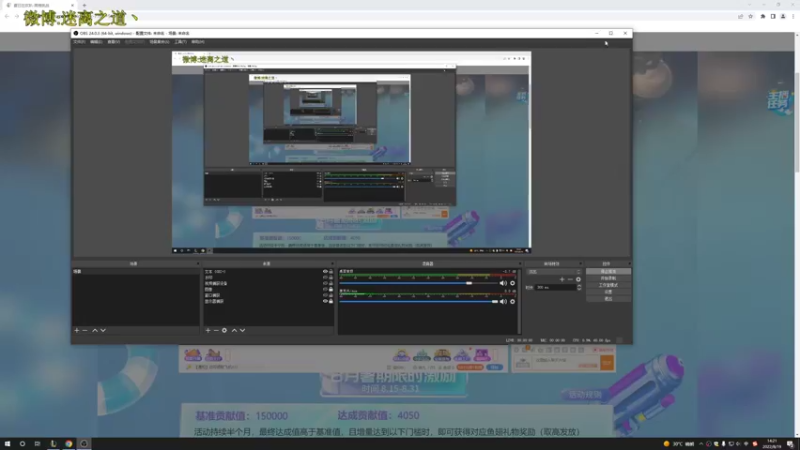This screenshot has height=450, width=800.
Task: Click the Start Recording button in Controls
Action: [x=608, y=279]
